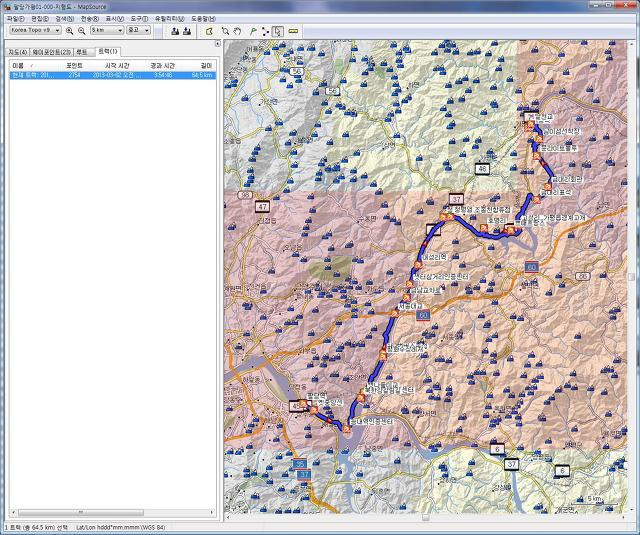Sort tracks by the 포인트 column header
The image size is (640, 535).
[x=74, y=66]
